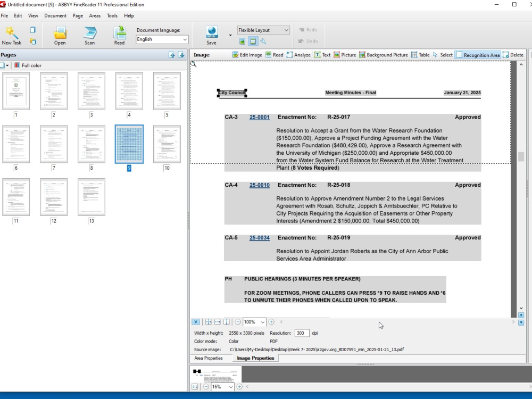Click the fit to height icon
Image resolution: width=532 pixels, height=399 pixels.
227,322
